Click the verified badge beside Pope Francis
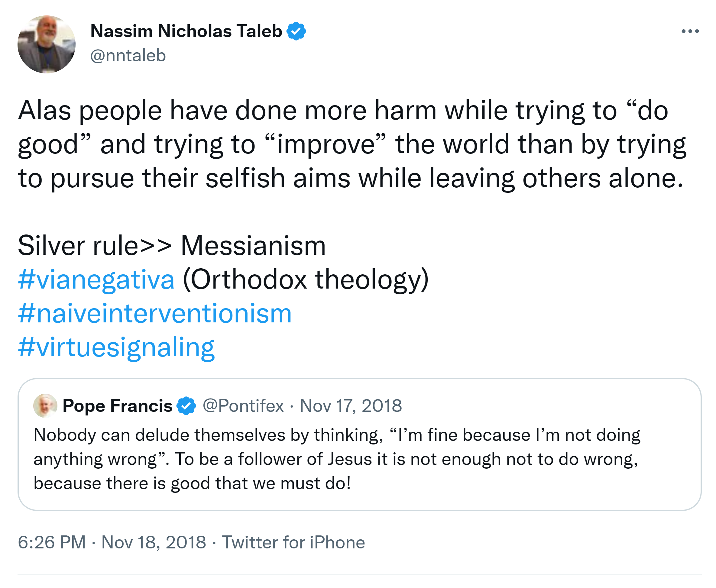This screenshot has height=588, width=716. coord(186,406)
